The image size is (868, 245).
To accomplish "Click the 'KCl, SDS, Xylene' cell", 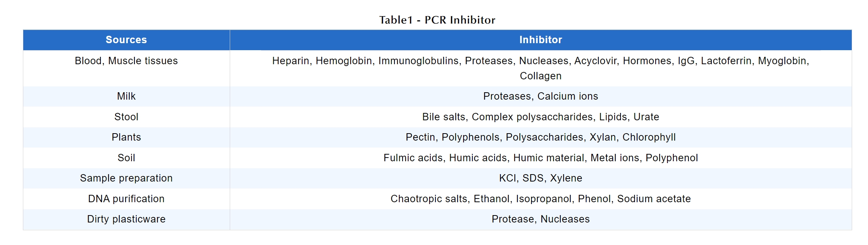I will point(541,178).
